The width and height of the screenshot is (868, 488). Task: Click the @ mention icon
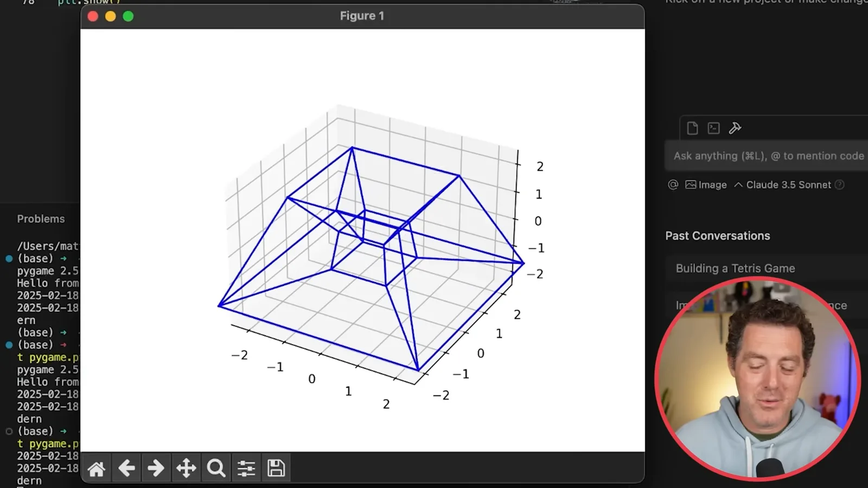[x=673, y=185]
